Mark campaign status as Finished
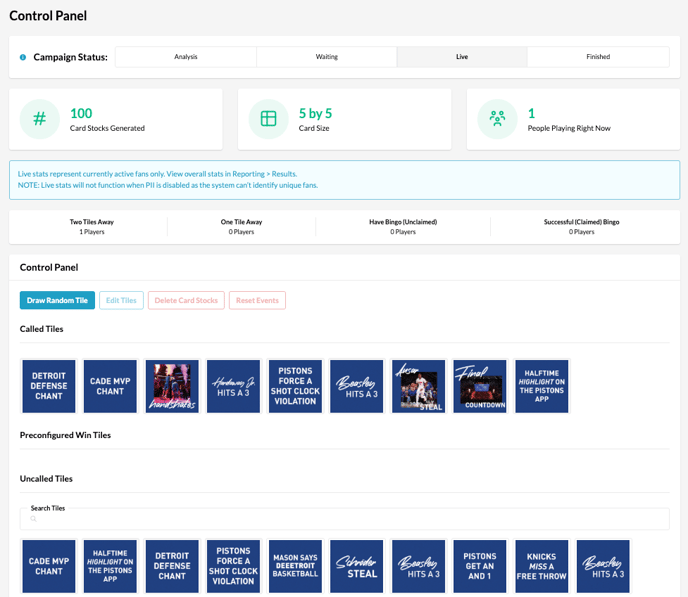Image resolution: width=688 pixels, height=597 pixels. pyautogui.click(x=598, y=57)
